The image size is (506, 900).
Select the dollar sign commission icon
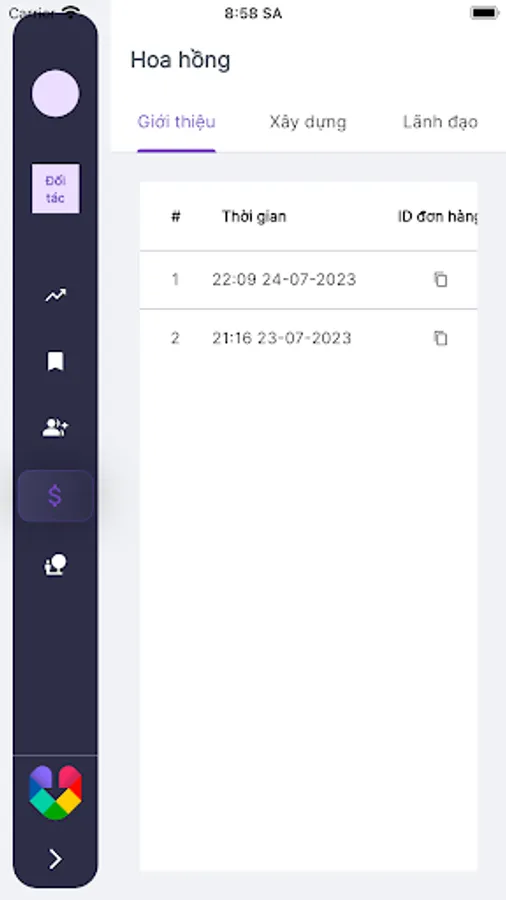[55, 496]
